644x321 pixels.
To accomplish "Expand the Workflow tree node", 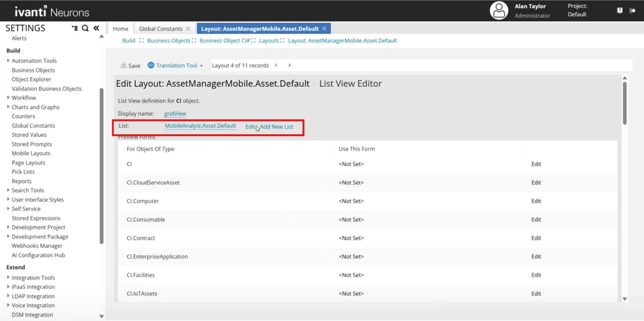I will [8, 98].
